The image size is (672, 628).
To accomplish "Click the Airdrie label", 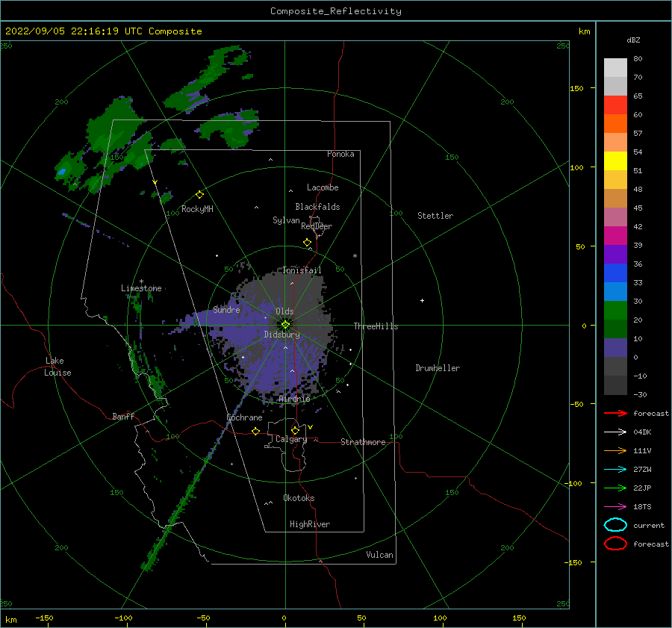I will pos(294,399).
